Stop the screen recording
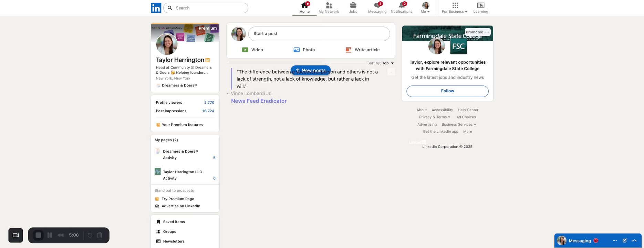 pyautogui.click(x=39, y=235)
